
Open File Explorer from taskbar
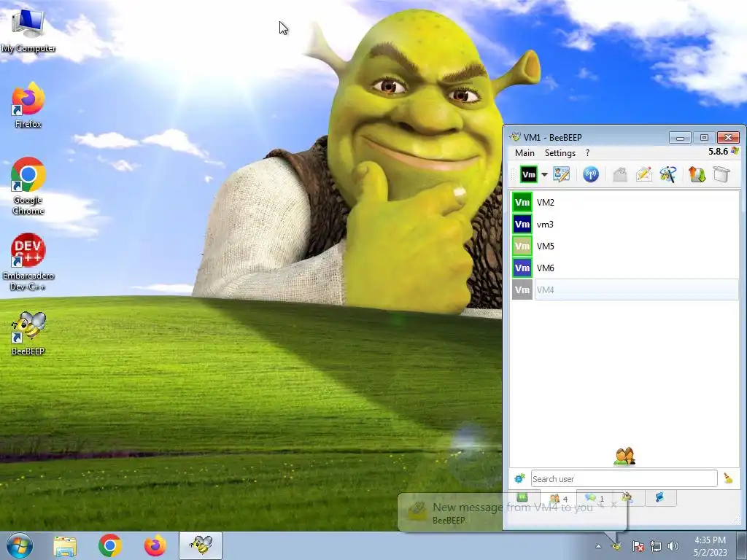click(x=65, y=546)
